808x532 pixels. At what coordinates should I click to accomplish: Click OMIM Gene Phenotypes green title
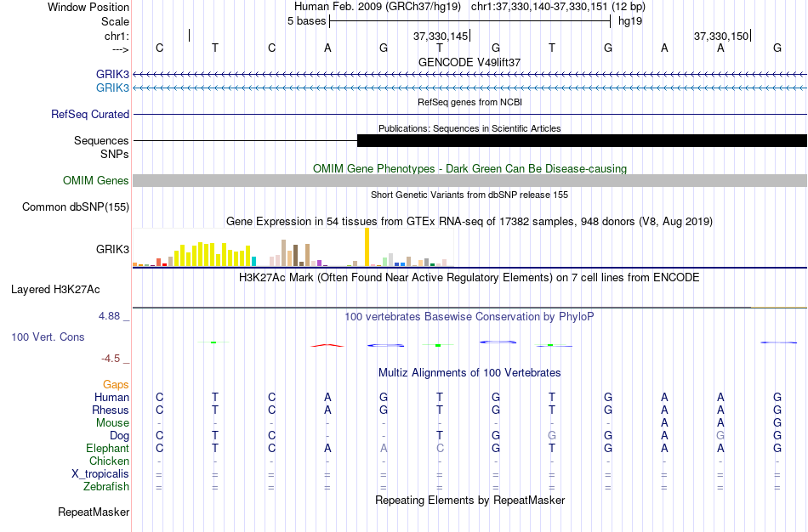(469, 169)
